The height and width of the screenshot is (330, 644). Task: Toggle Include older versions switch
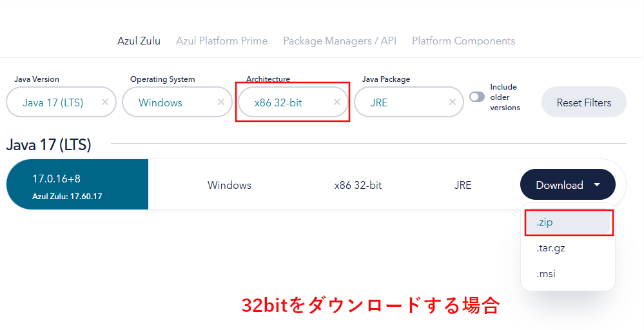pos(477,97)
